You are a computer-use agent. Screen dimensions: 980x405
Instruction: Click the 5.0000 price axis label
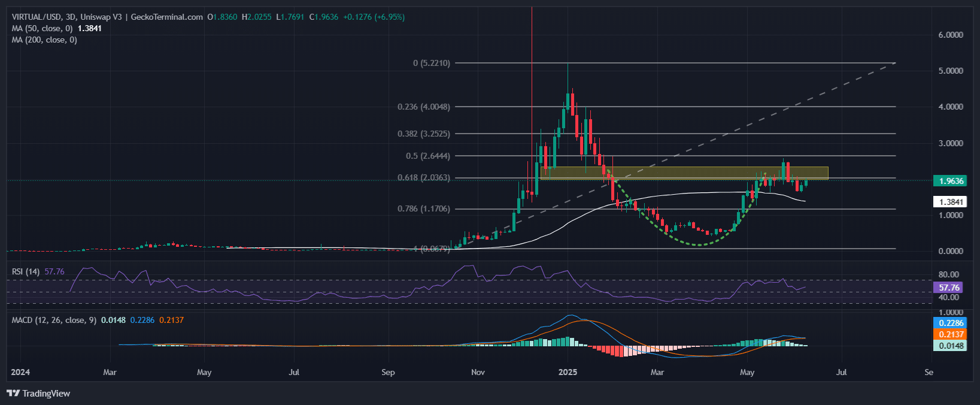(951, 71)
